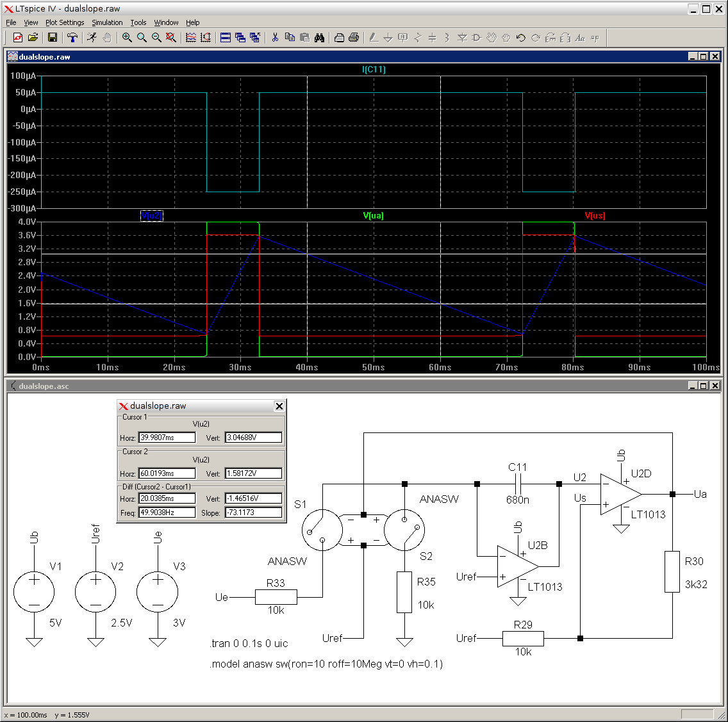
Task: Open Control Panel via hammer icon
Action: click(72, 38)
